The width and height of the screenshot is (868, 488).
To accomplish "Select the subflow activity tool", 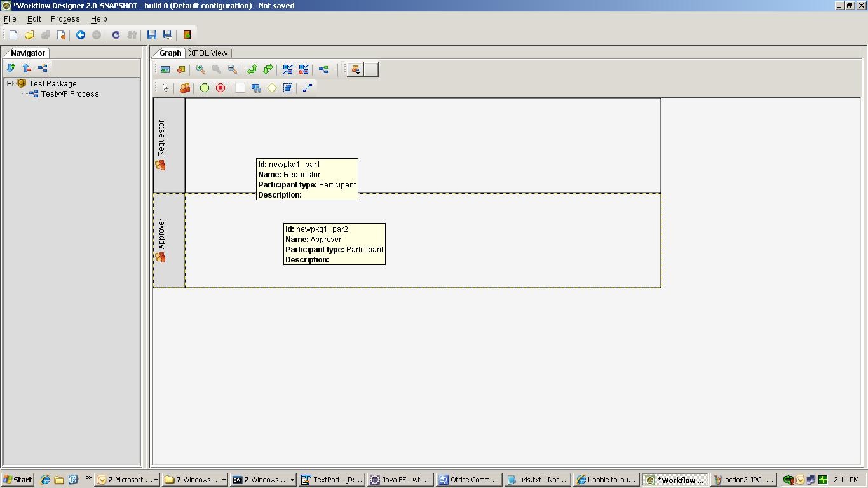I will (256, 88).
